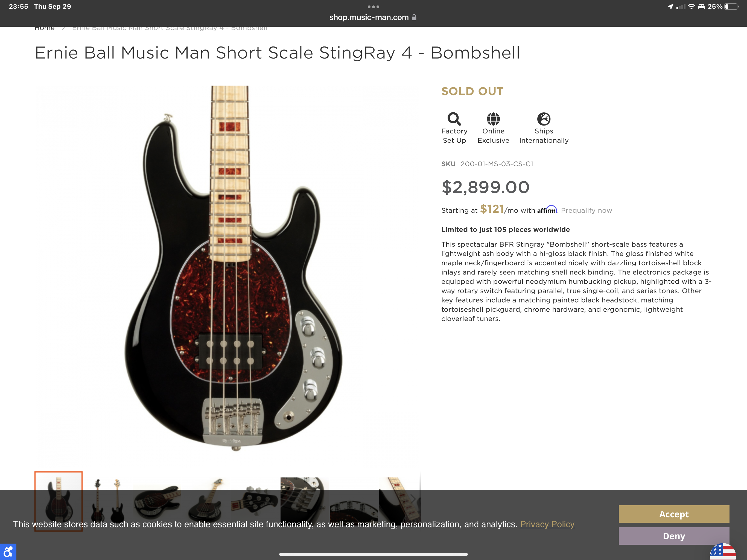Click the Online Exclusive globe icon
Viewport: 747px width, 560px height.
(x=493, y=119)
